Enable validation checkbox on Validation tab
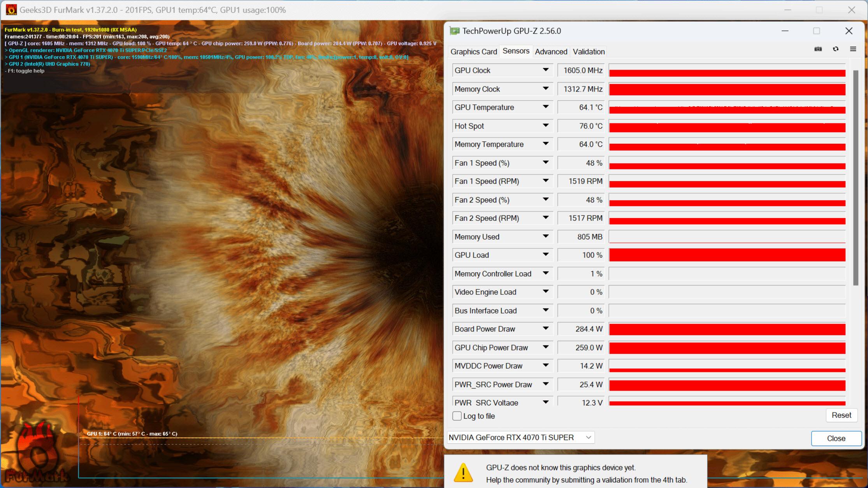The width and height of the screenshot is (868, 488). point(588,51)
